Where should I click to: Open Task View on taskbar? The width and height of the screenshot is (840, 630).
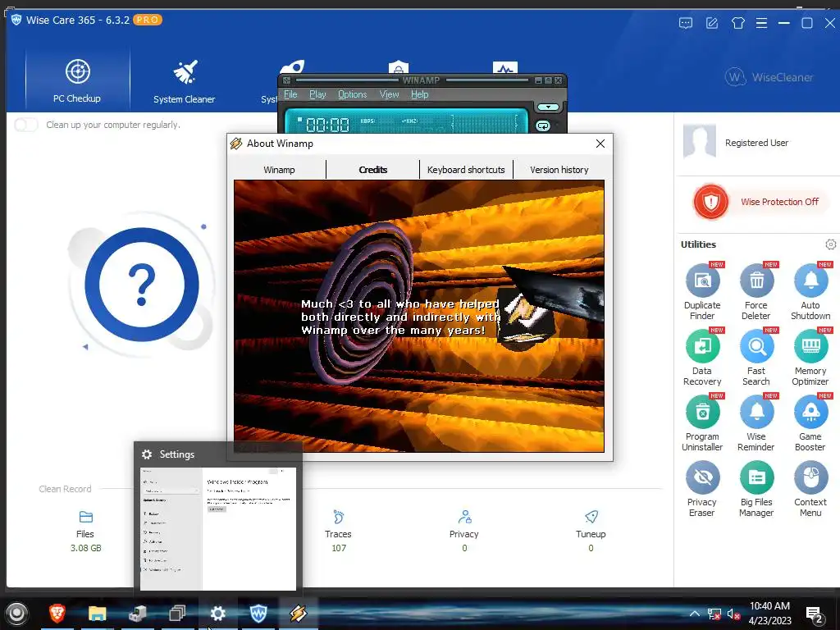(x=177, y=614)
